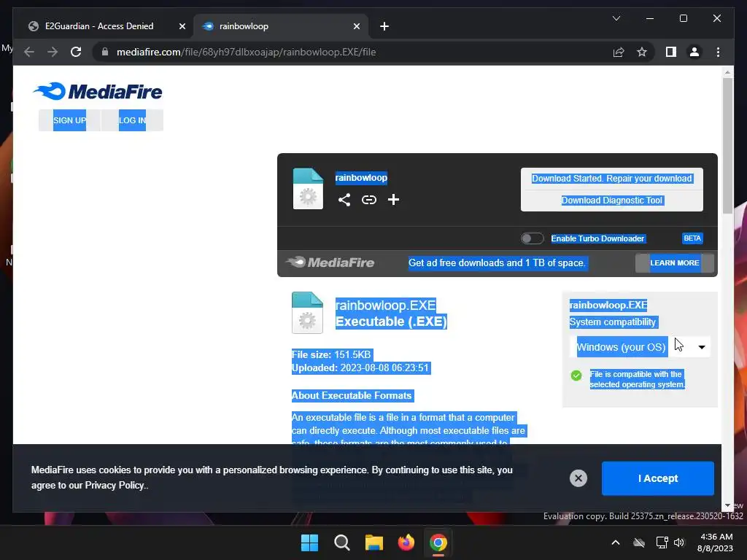This screenshot has width=747, height=560.
Task: Close the E2Guardian - Access Denied tab
Action: pyautogui.click(x=182, y=26)
